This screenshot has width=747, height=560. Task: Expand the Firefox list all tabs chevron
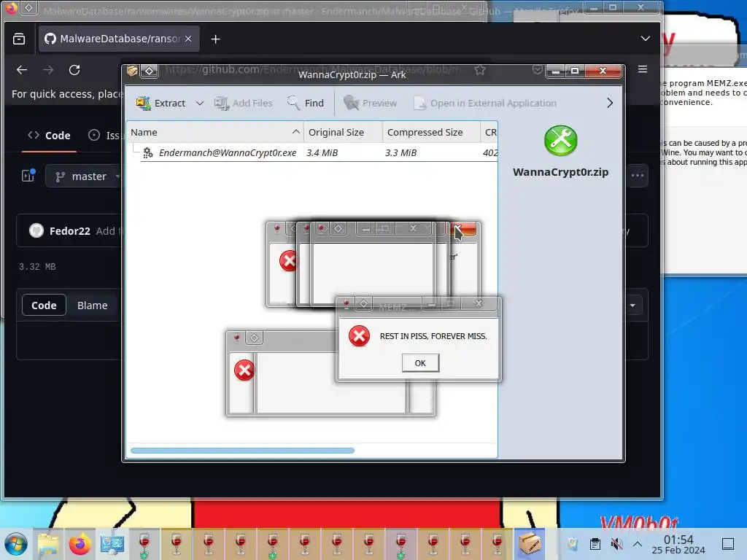click(x=645, y=39)
